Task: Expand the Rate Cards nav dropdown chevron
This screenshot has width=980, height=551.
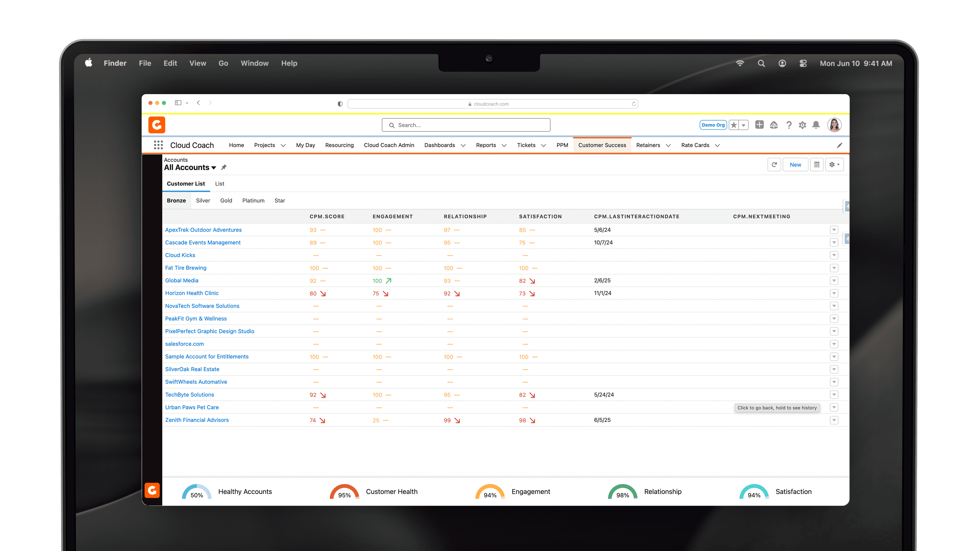Action: coord(717,145)
